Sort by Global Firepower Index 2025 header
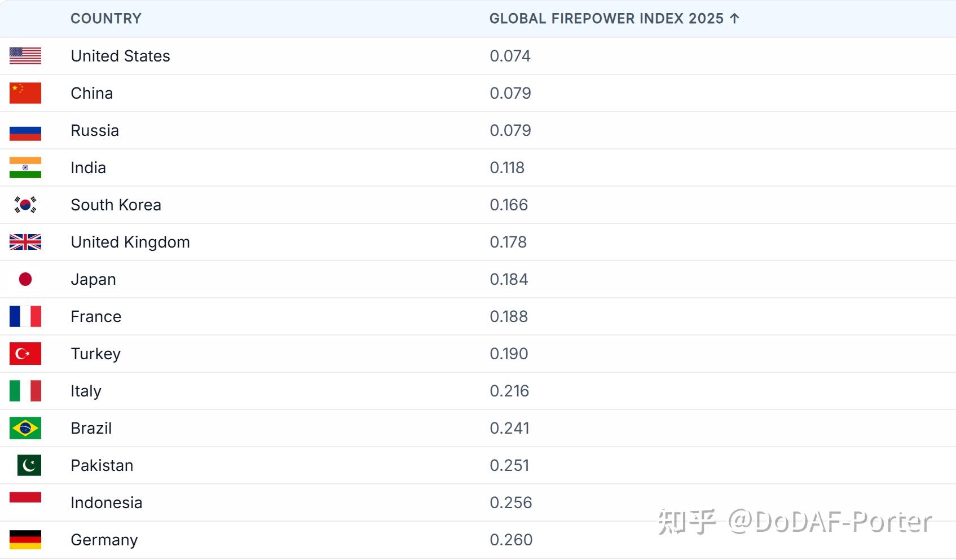956x560 pixels. (x=606, y=19)
